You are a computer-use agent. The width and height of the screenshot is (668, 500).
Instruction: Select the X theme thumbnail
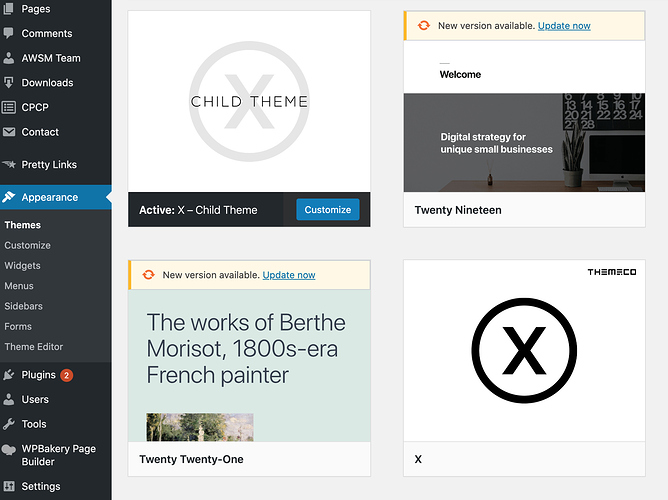[524, 351]
